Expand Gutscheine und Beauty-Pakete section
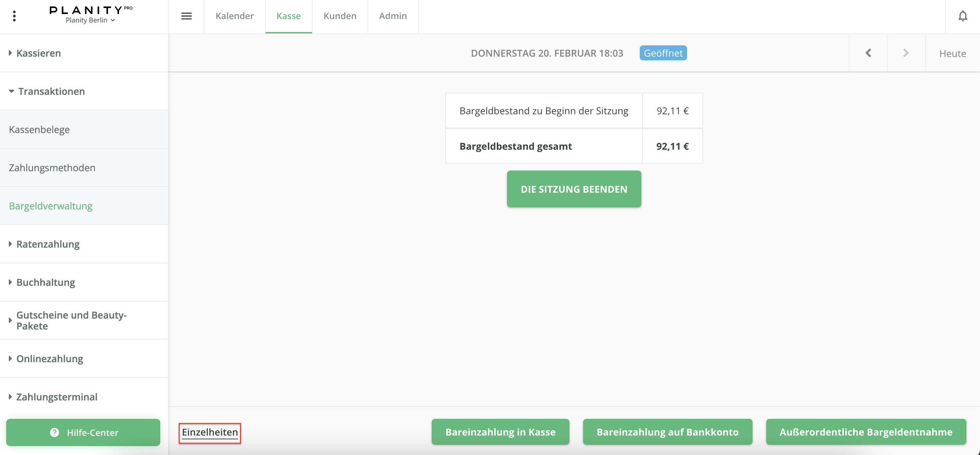 coord(71,320)
